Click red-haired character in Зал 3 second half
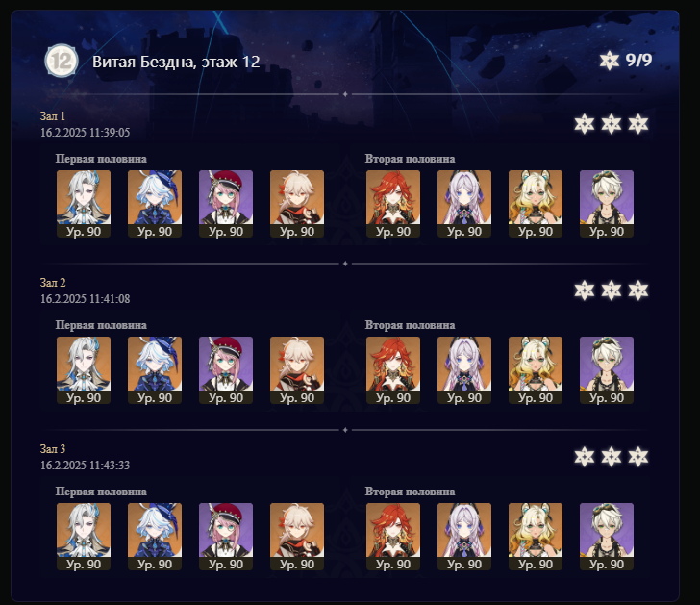This screenshot has height=605, width=700. [393, 537]
